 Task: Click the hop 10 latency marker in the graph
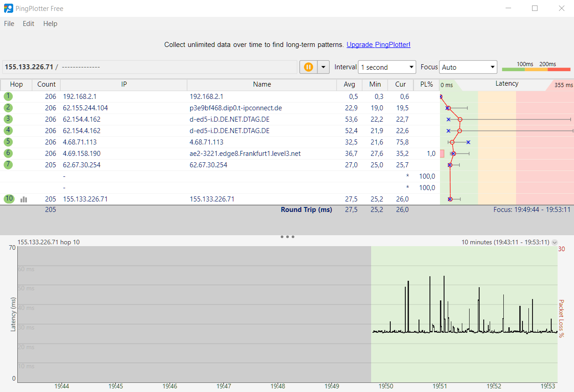coord(450,199)
